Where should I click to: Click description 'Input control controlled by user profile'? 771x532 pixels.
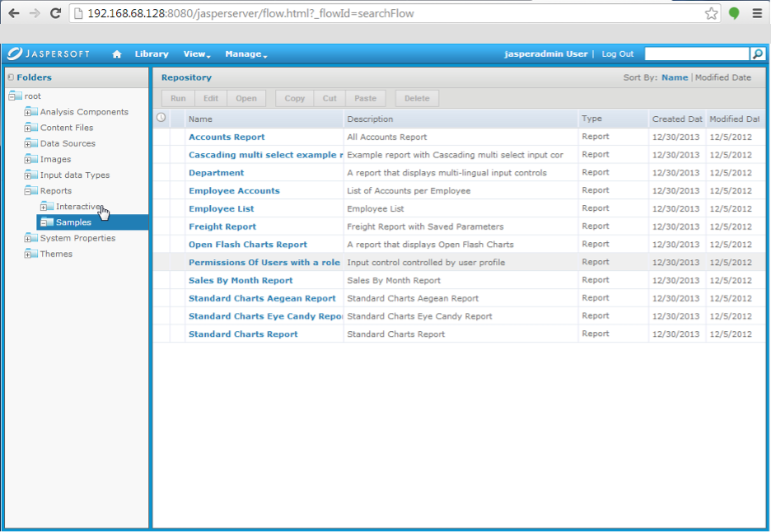tap(426, 263)
